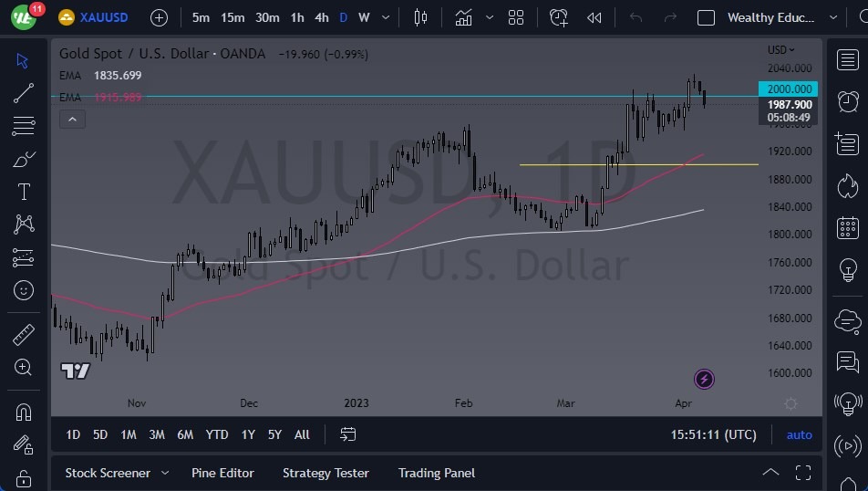Open timezone menu at 15:51:11 (UTC)

point(714,434)
